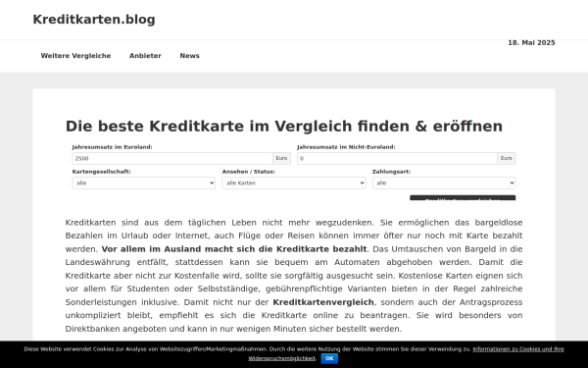Click the Kreditkarten vergleichen button
The width and height of the screenshot is (588, 368).
click(x=463, y=198)
